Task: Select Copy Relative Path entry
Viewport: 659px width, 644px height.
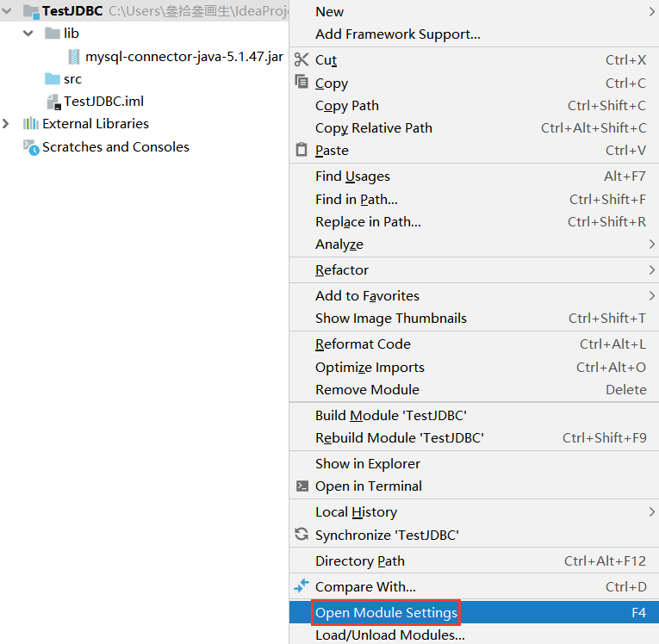Action: click(474, 127)
